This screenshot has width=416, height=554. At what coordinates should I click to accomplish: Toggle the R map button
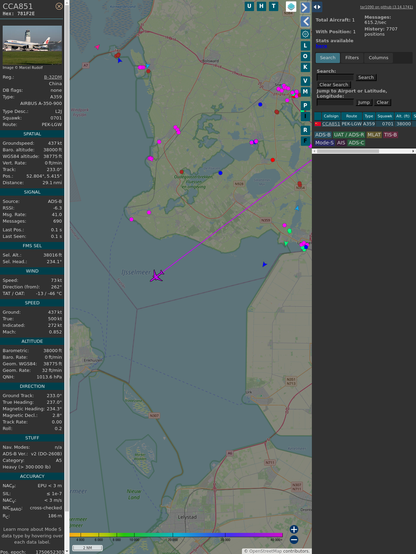click(x=305, y=130)
